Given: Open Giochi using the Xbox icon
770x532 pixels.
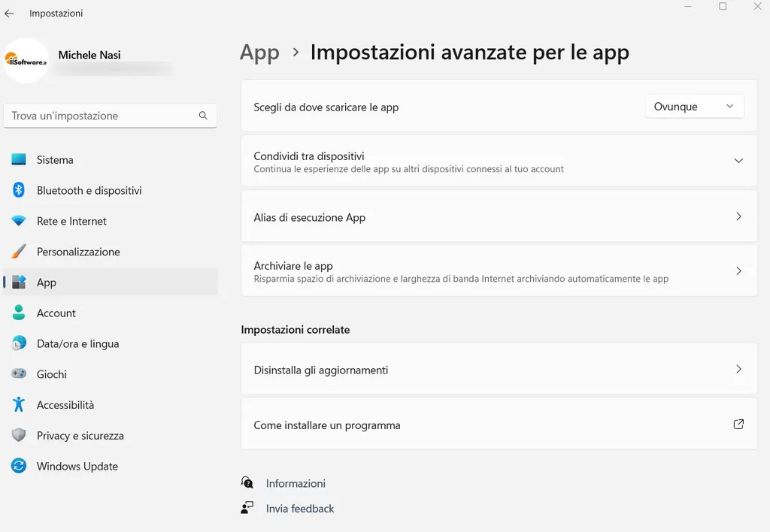Looking at the screenshot, I should point(20,374).
